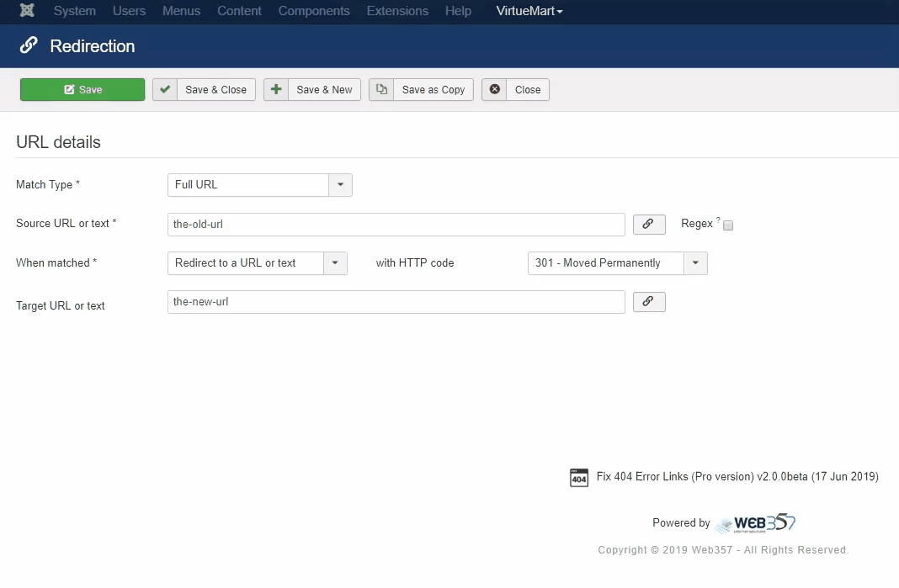Click the Source URL text field
Image resolution: width=899 pixels, height=588 pixels.
(396, 225)
